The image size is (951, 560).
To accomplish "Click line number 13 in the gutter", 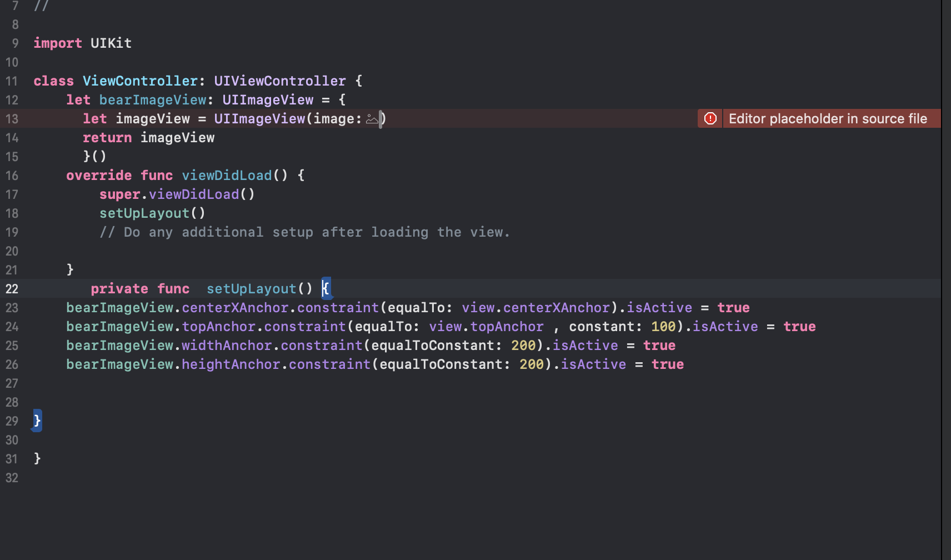I will [x=12, y=119].
